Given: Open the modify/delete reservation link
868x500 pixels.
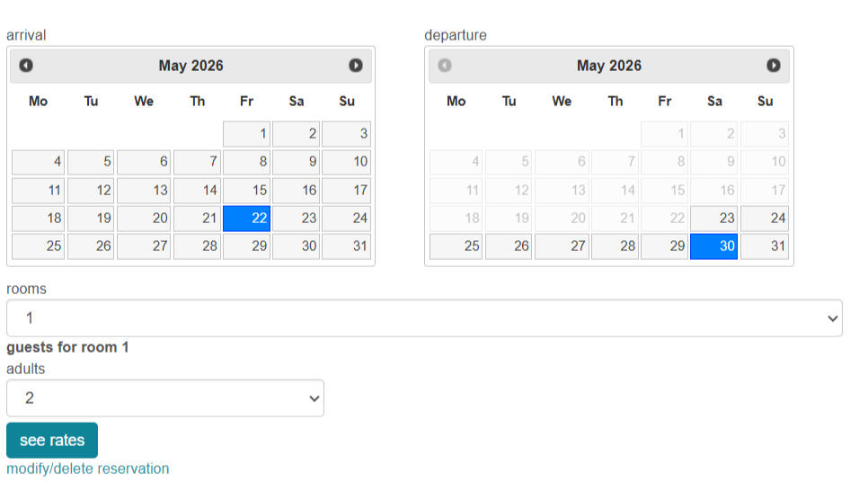Looking at the screenshot, I should coord(88,469).
